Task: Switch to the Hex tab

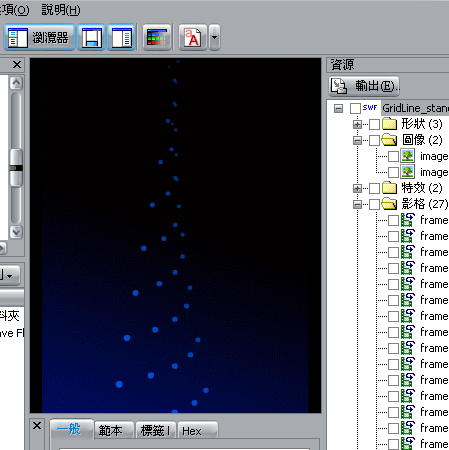Action: pos(198,430)
